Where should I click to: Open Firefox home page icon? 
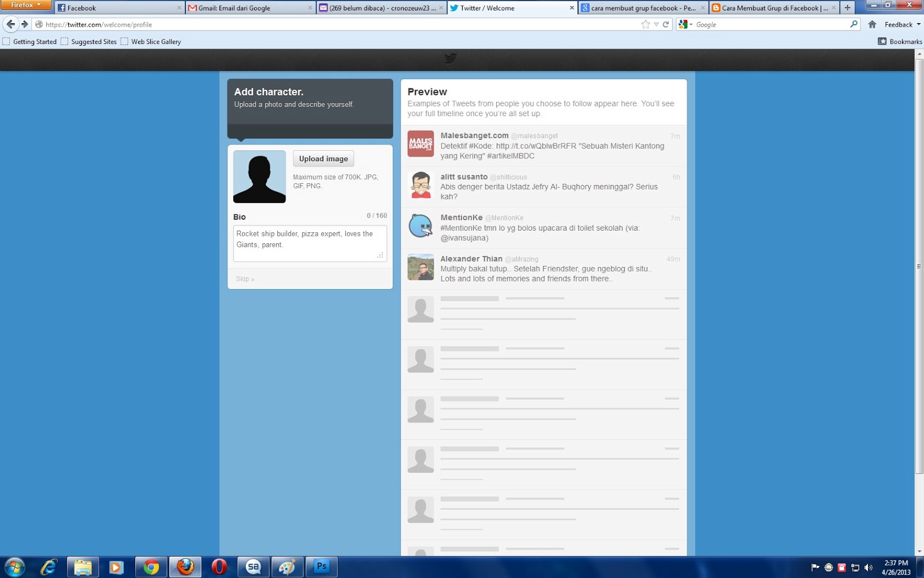click(872, 24)
